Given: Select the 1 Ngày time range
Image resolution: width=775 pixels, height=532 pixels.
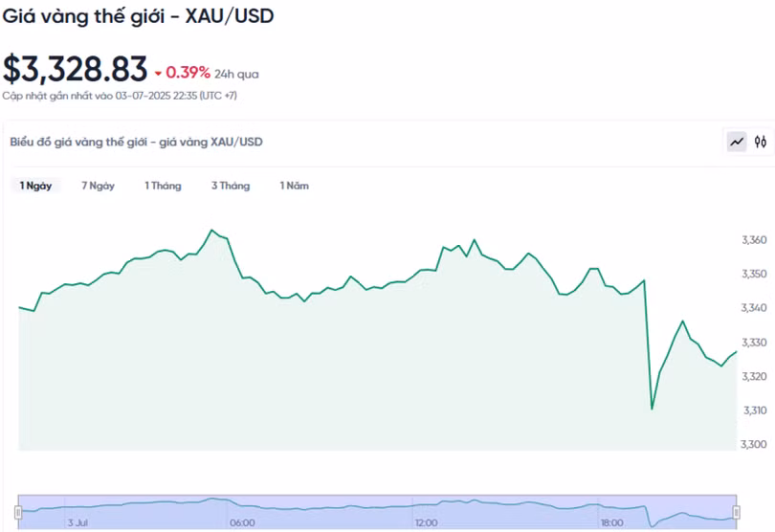Looking at the screenshot, I should coord(35,186).
